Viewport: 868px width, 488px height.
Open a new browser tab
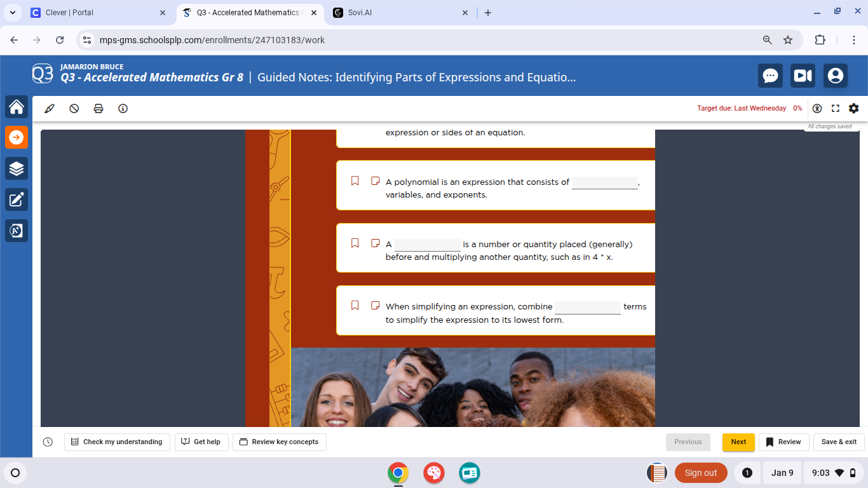point(488,13)
